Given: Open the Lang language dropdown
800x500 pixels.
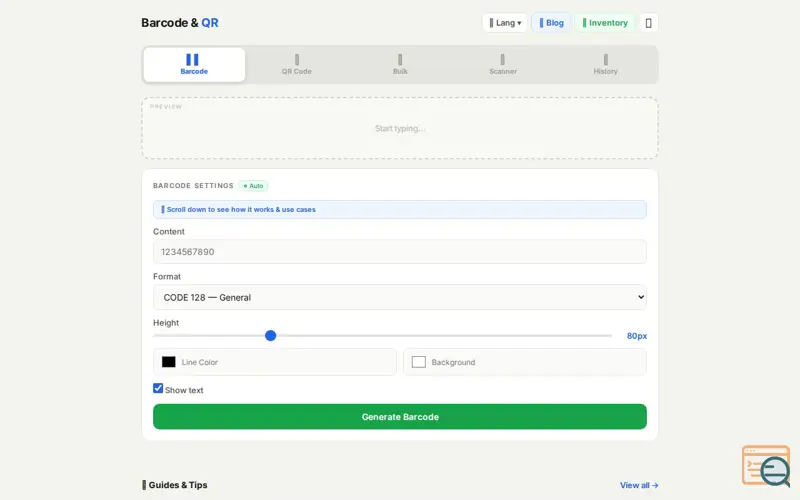Looking at the screenshot, I should coord(505,23).
